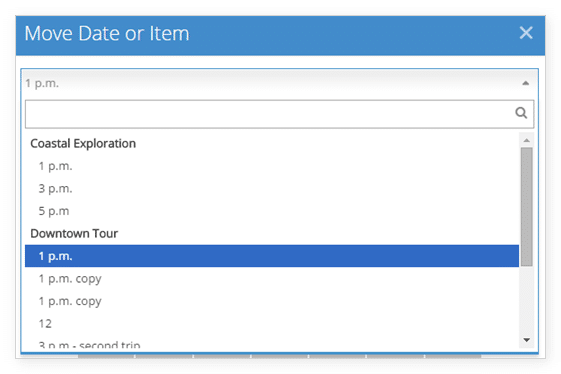
Task: Click the list scrollbar down arrow
Action: [x=526, y=340]
